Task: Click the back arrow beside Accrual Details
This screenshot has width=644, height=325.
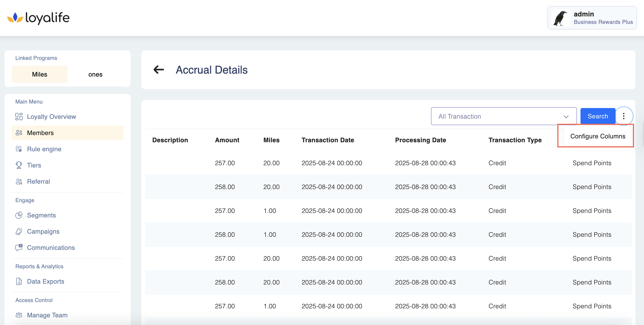Action: tap(159, 70)
